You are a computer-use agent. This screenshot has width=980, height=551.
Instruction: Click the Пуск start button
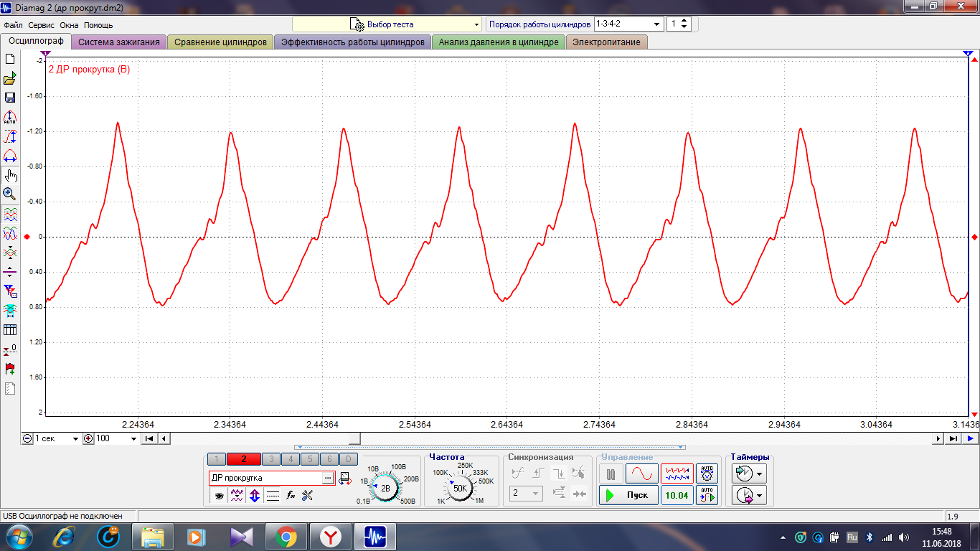tap(628, 495)
